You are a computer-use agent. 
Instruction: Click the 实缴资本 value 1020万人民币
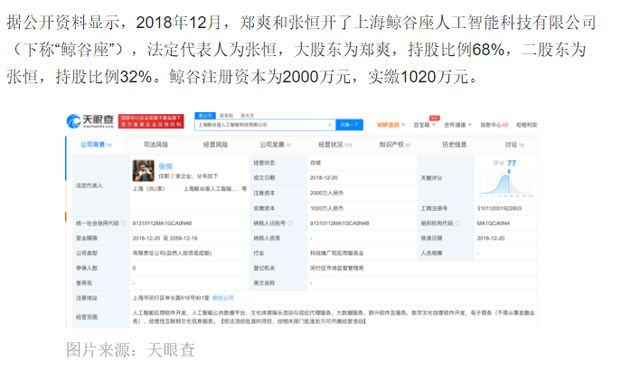[x=327, y=208]
